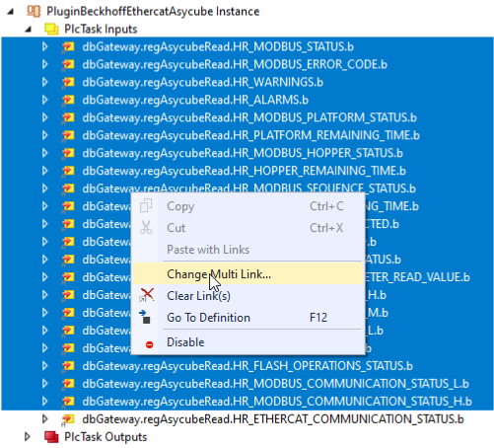Collapse PluginBeckhoffEthercatAsycube Instance node
Screen dimensions: 494x448
coord(11,12)
